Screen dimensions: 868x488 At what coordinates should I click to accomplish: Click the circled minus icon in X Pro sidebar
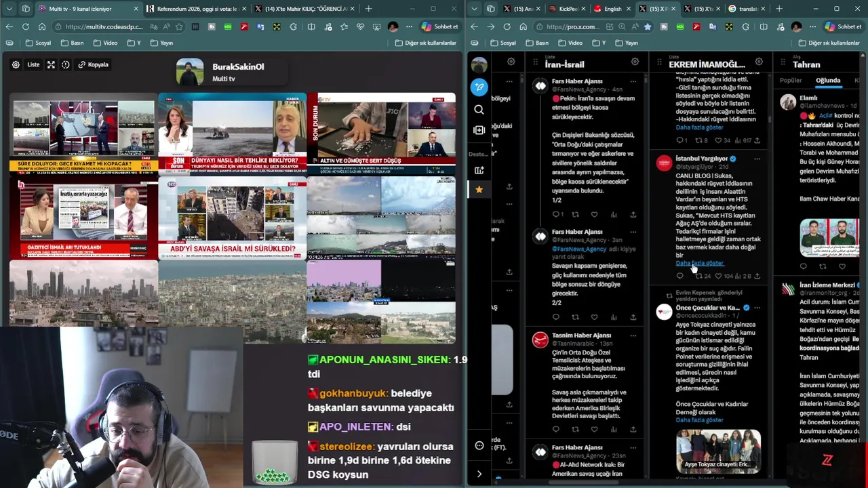[x=479, y=445]
